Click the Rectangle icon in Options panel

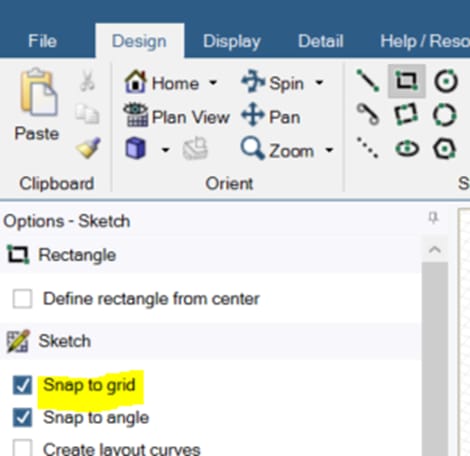[x=18, y=254]
